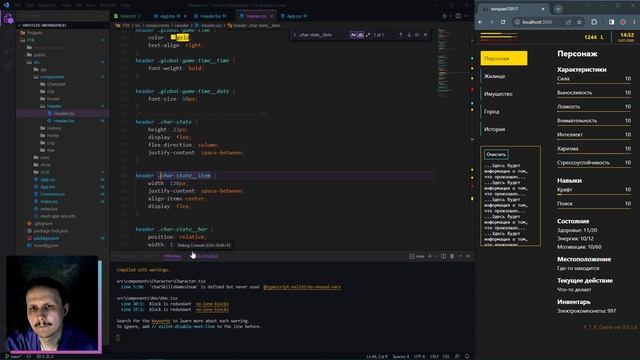
Task: Open package.json in the file tree
Action: 46,238
